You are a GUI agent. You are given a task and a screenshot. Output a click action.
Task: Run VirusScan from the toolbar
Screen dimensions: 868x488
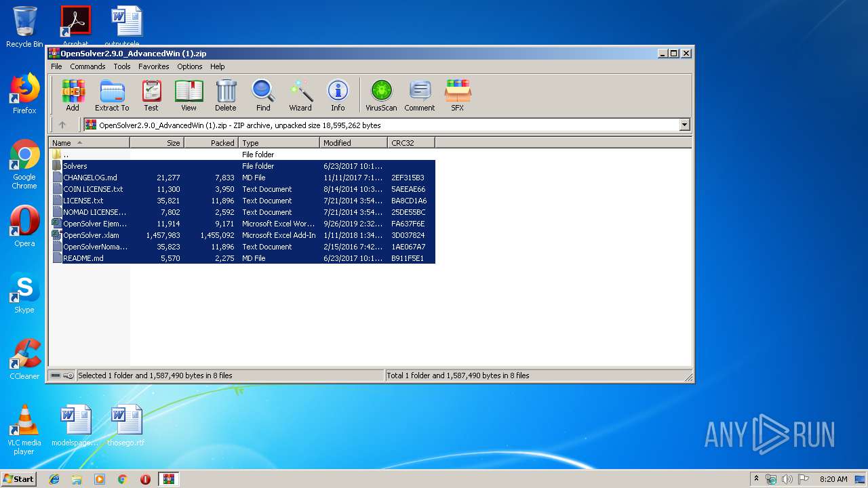381,96
